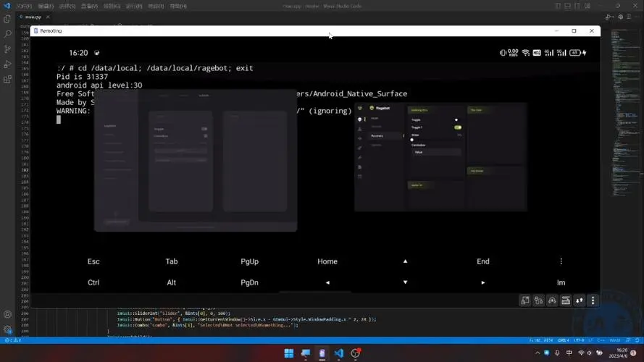Switch to the main.cpp editor tab
The image size is (644, 362).
click(x=33, y=17)
